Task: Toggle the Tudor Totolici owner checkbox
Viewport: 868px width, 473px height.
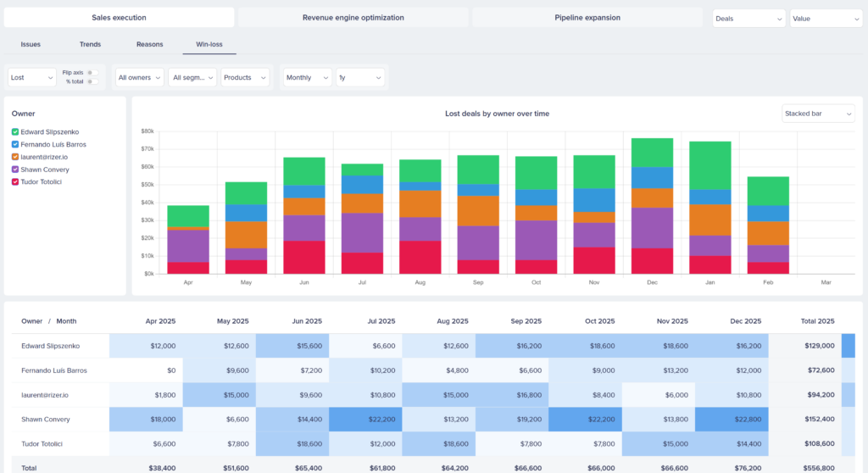Action: click(15, 182)
